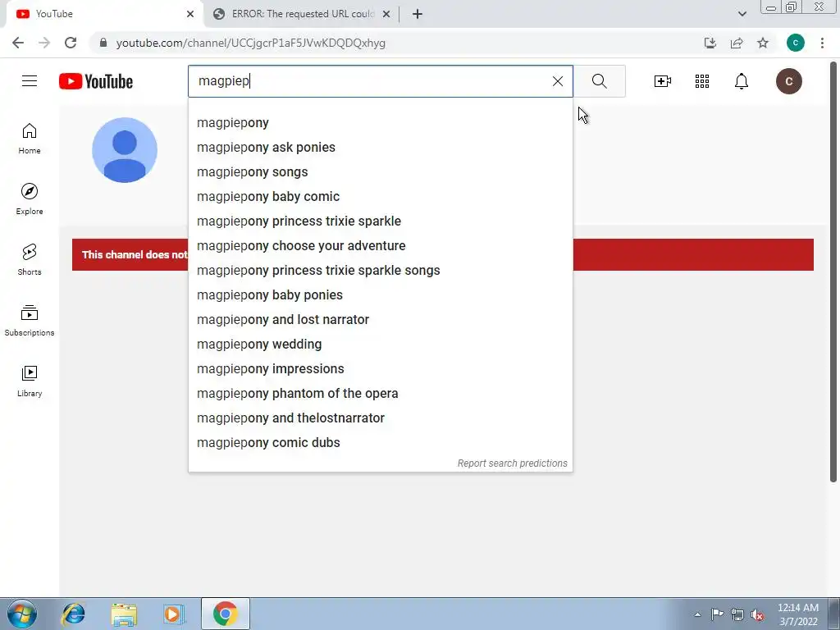The width and height of the screenshot is (840, 630).
Task: Click the Chrome taskbar button
Action: tap(226, 614)
